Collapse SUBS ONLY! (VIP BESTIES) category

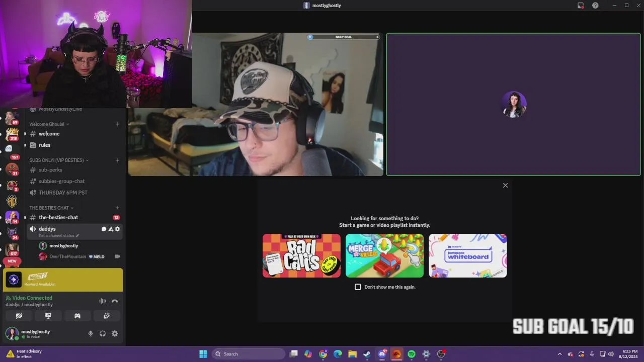(59, 160)
